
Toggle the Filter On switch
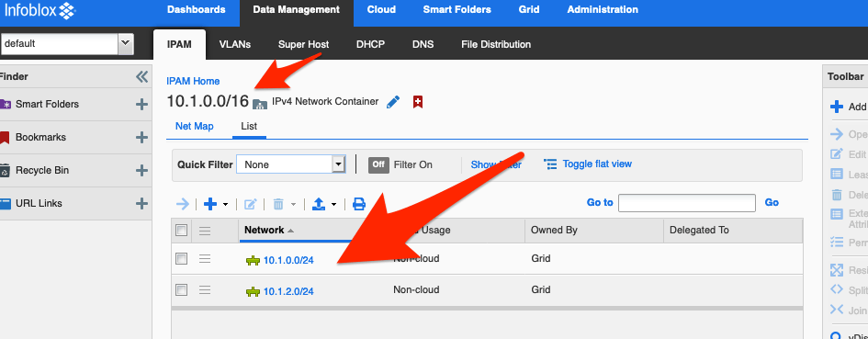[378, 164]
